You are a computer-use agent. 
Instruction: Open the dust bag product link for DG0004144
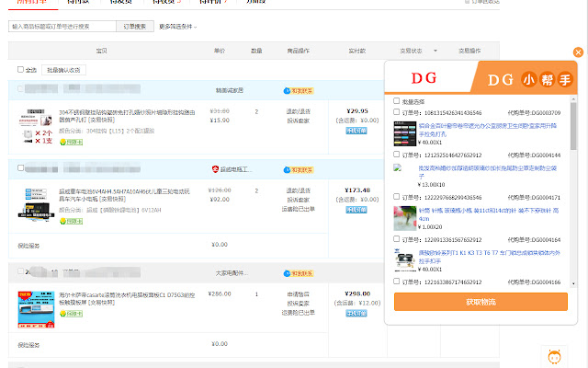[488, 172]
